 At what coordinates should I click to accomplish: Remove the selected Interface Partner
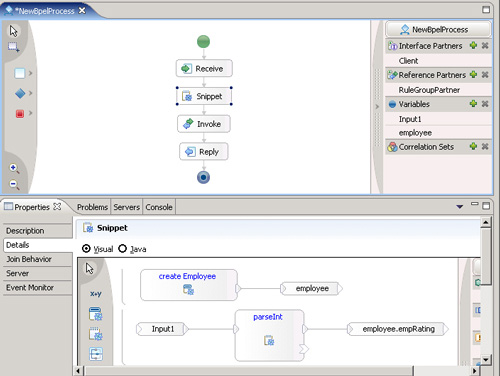point(485,45)
